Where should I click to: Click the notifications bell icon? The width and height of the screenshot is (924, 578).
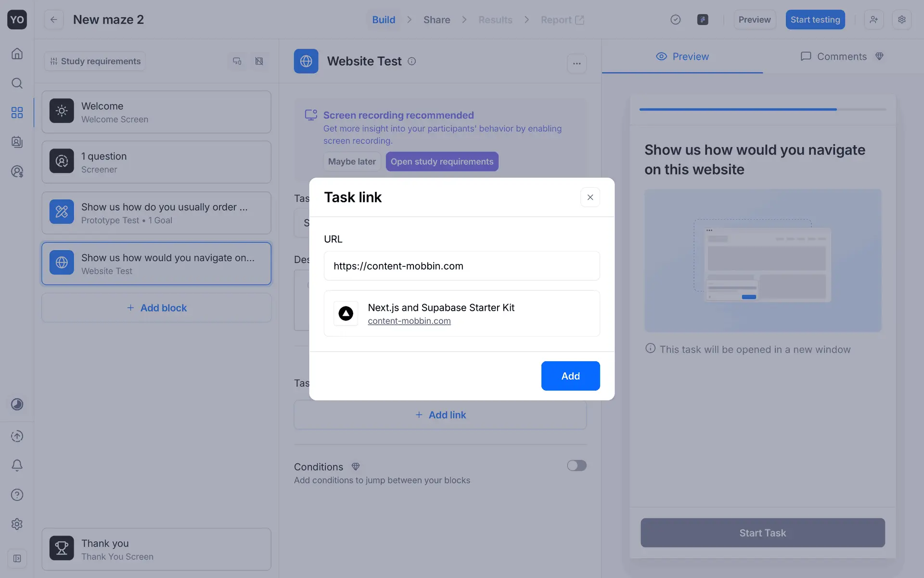(17, 465)
